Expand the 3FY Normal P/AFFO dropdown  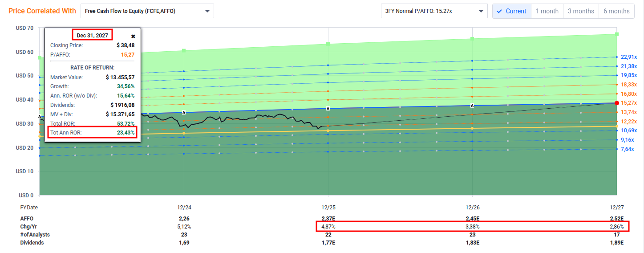(x=434, y=11)
